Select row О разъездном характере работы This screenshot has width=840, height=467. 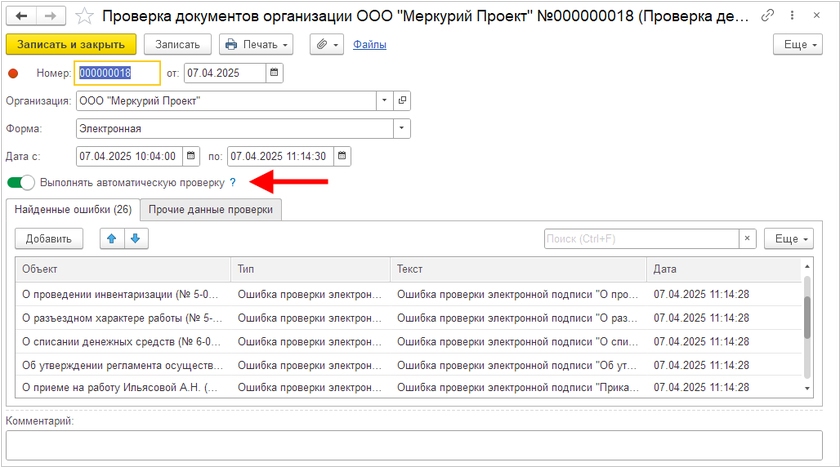409,318
